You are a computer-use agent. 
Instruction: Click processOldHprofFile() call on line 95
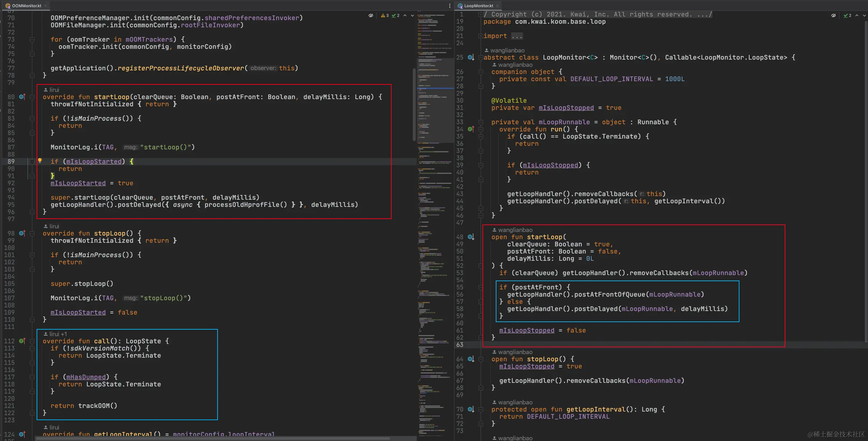pos(246,205)
